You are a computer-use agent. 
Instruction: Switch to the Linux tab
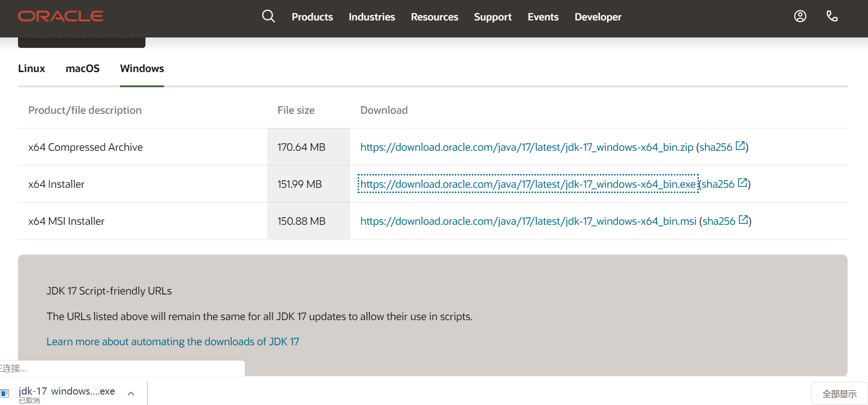tap(31, 68)
